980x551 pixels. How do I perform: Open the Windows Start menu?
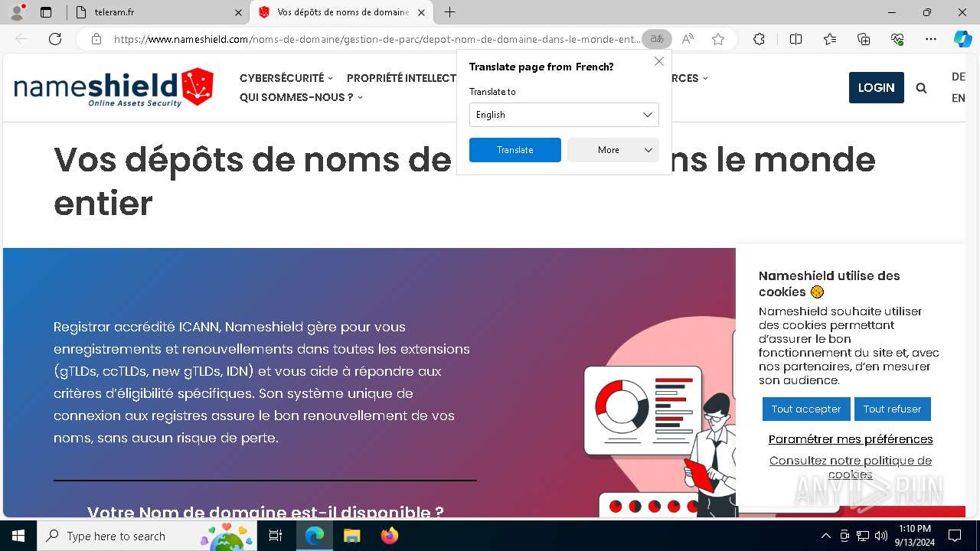pos(18,536)
